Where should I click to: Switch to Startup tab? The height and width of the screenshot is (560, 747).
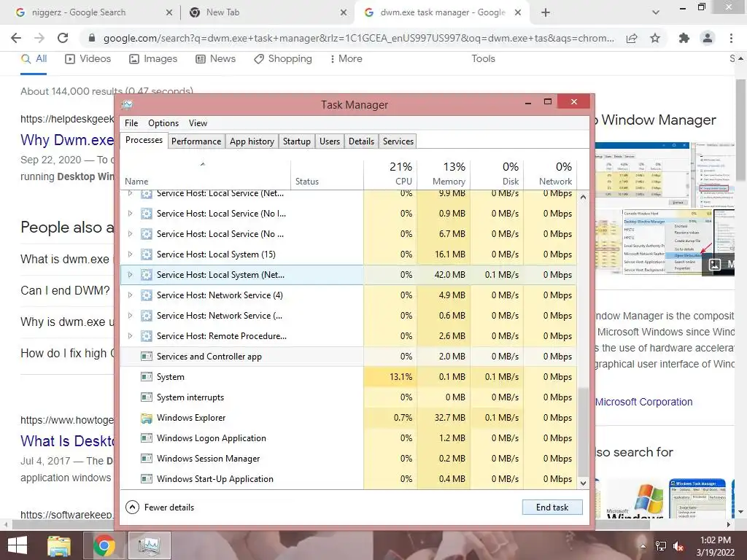coord(296,141)
